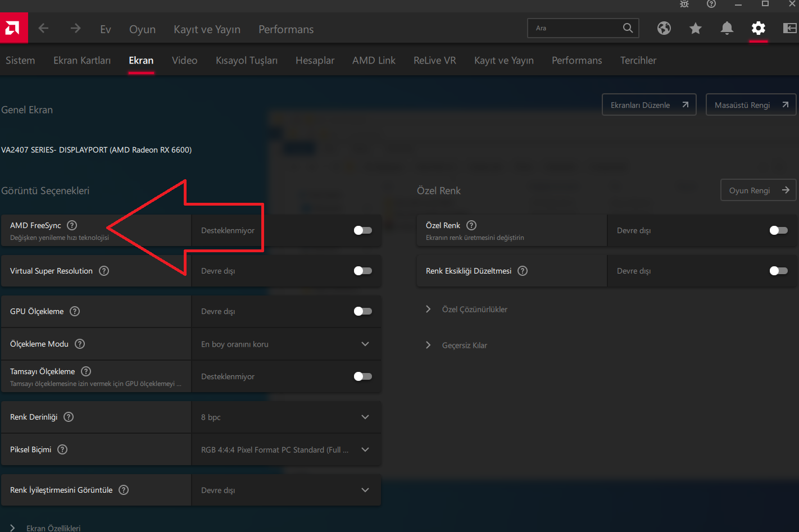Toggle the AMD FreeSync switch

pos(363,230)
